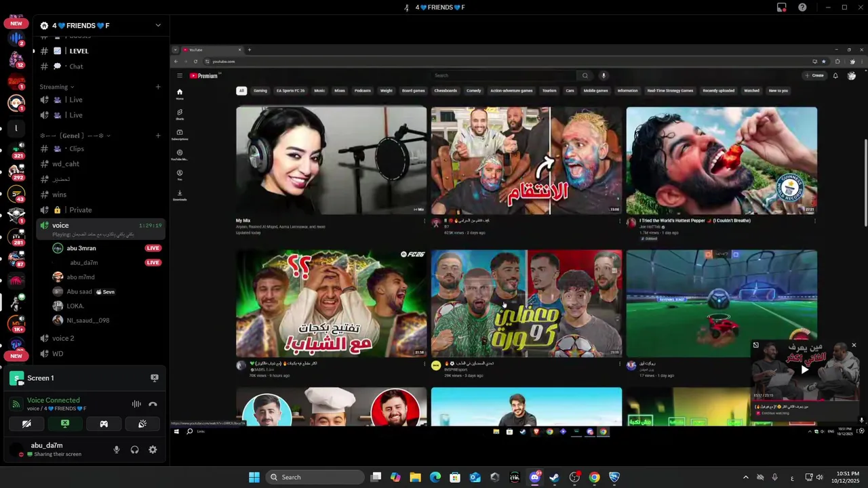Select Watched chip in shared YouTube
Viewport: 868px width, 488px height.
click(751, 91)
